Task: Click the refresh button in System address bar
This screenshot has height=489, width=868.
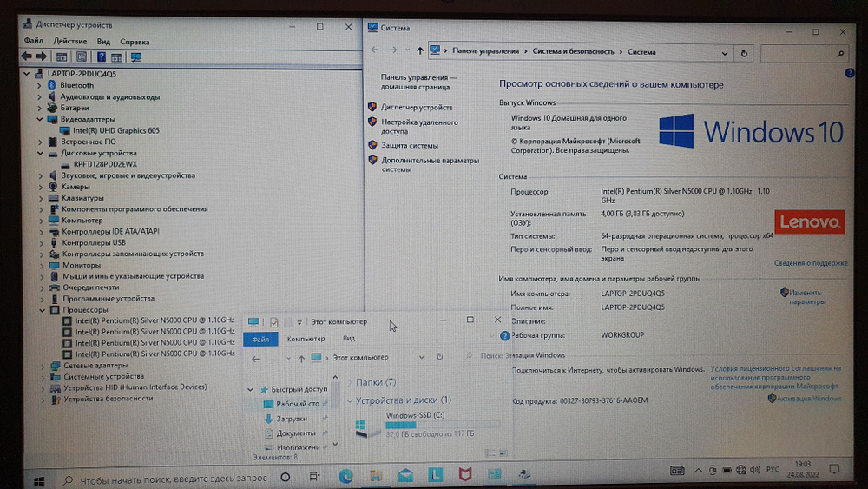Action: point(744,53)
